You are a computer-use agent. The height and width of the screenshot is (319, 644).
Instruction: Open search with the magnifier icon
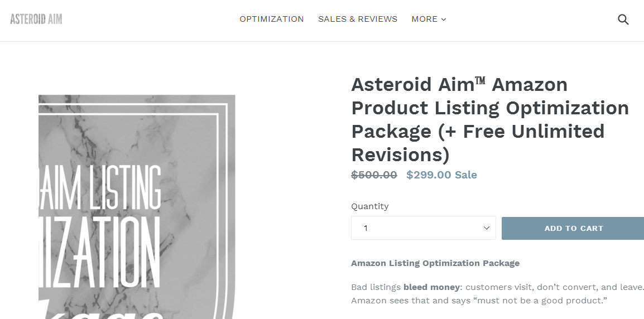(x=623, y=20)
